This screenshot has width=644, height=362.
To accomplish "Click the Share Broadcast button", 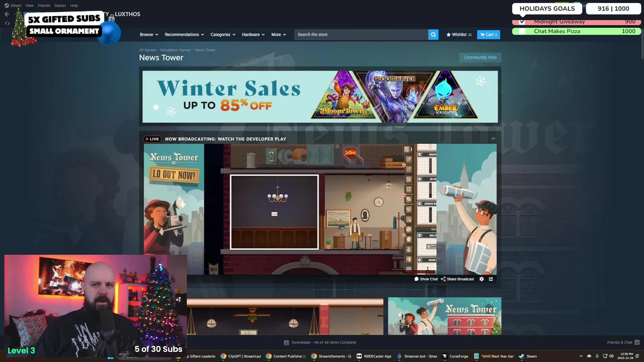I will 457,279.
